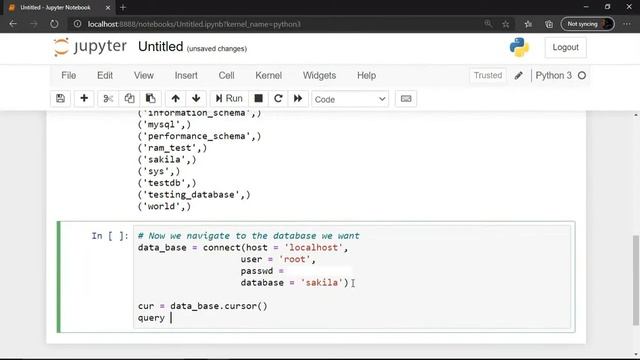Viewport: 640px width, 360px height.
Task: Open the Edit menu
Action: (x=105, y=76)
